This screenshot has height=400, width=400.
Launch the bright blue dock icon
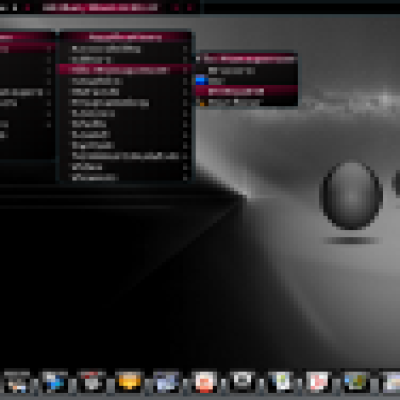click(x=55, y=382)
